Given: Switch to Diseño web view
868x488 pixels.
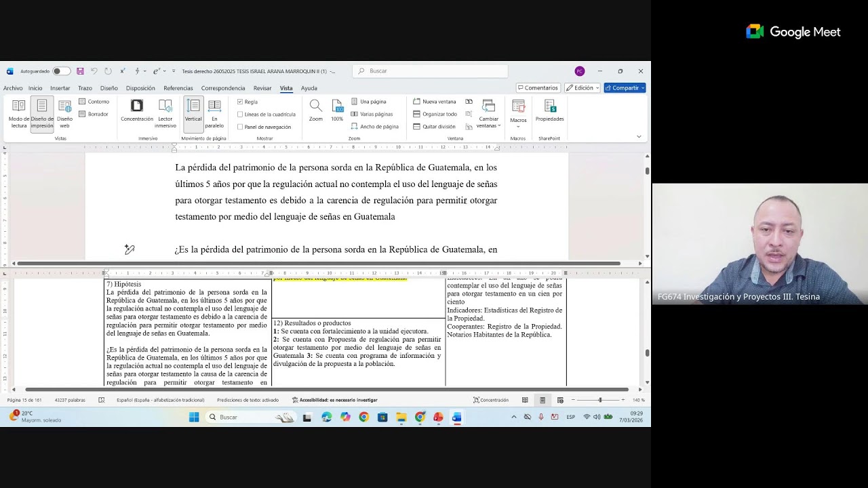Looking at the screenshot, I should tap(64, 114).
